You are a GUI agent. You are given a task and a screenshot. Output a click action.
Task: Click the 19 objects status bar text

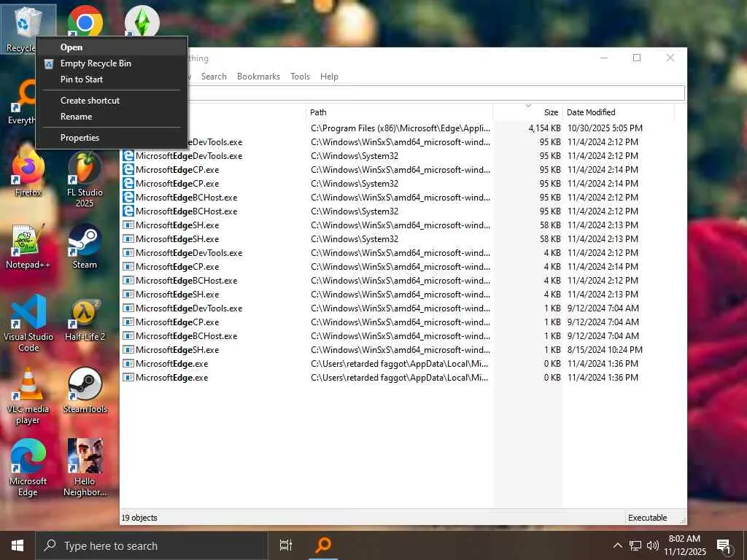139,518
